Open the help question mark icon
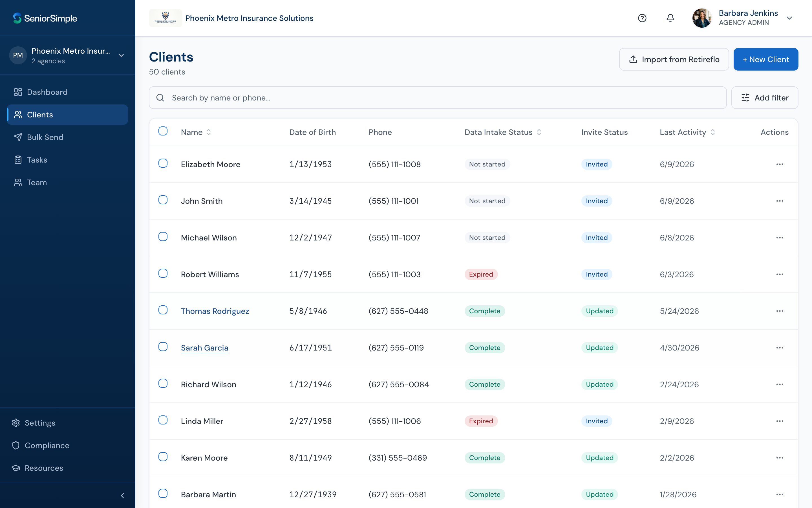Image resolution: width=812 pixels, height=508 pixels. [642, 18]
